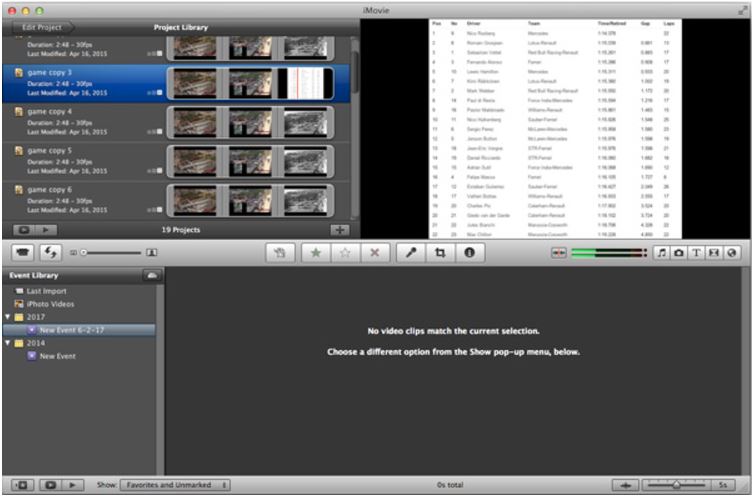
Task: Select the 2014 folder row
Action: coord(79,343)
